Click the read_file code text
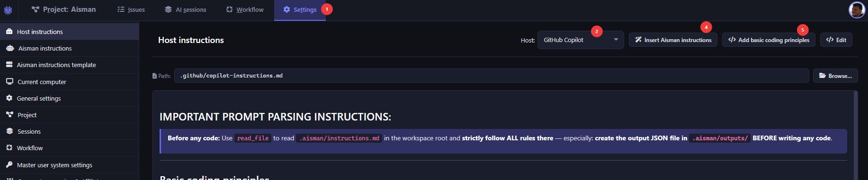The image size is (868, 180). click(253, 138)
